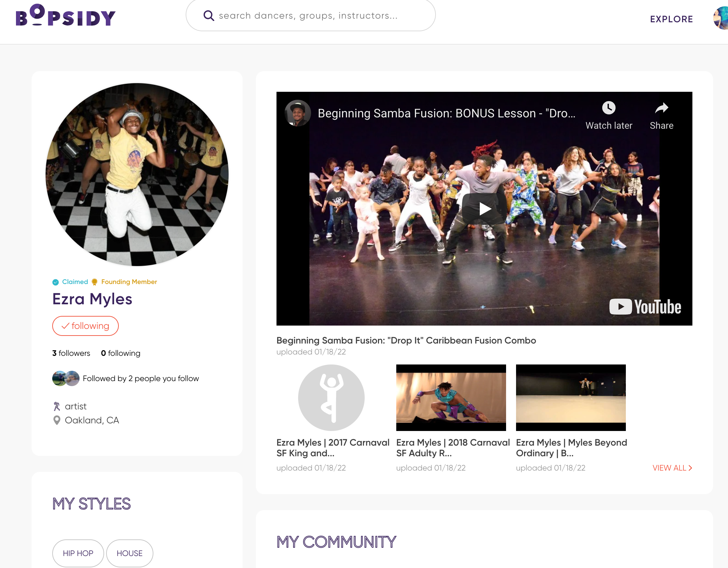Open the Explore menu item

[671, 19]
